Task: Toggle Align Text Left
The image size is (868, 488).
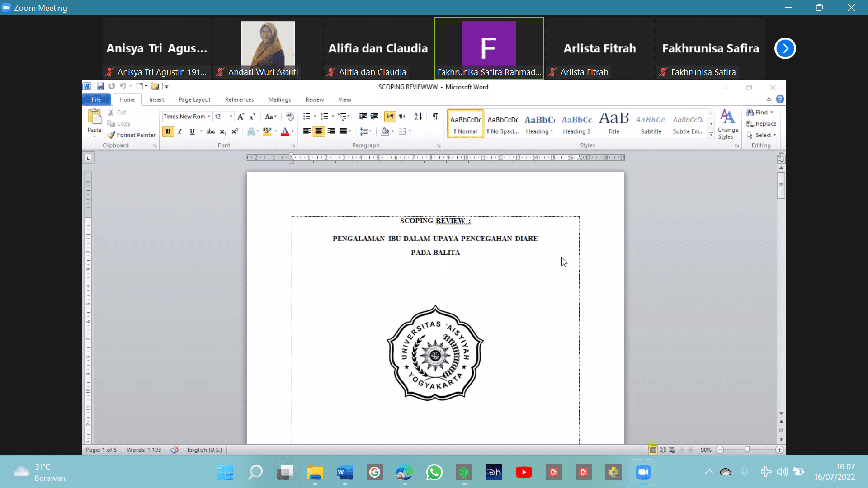Action: click(x=307, y=131)
